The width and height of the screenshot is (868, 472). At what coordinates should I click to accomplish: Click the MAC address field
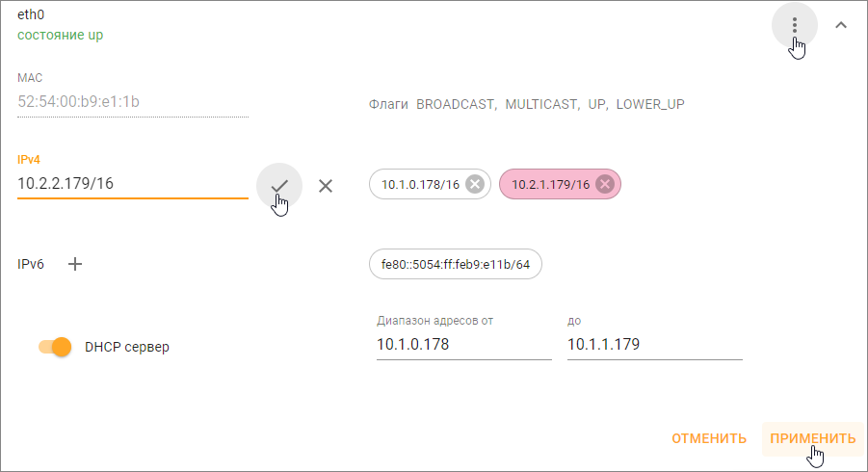(x=133, y=102)
